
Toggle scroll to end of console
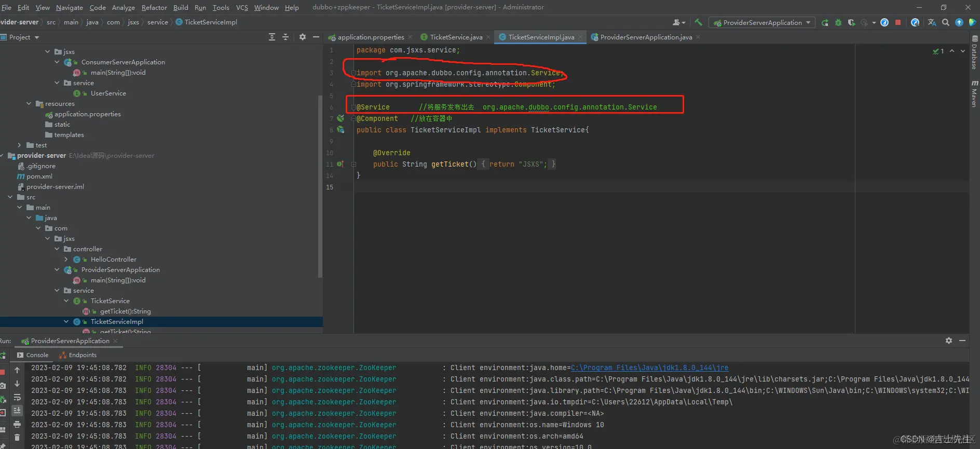[17, 411]
